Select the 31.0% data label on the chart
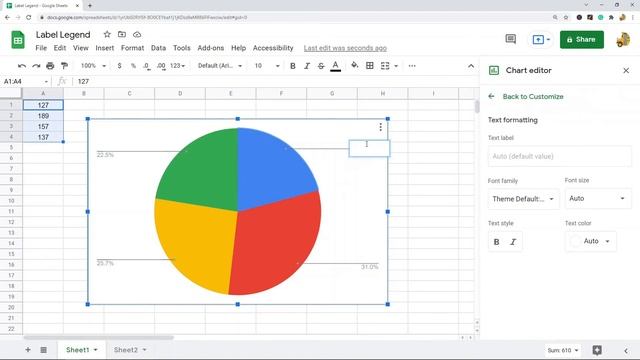The width and height of the screenshot is (640, 360). [370, 267]
